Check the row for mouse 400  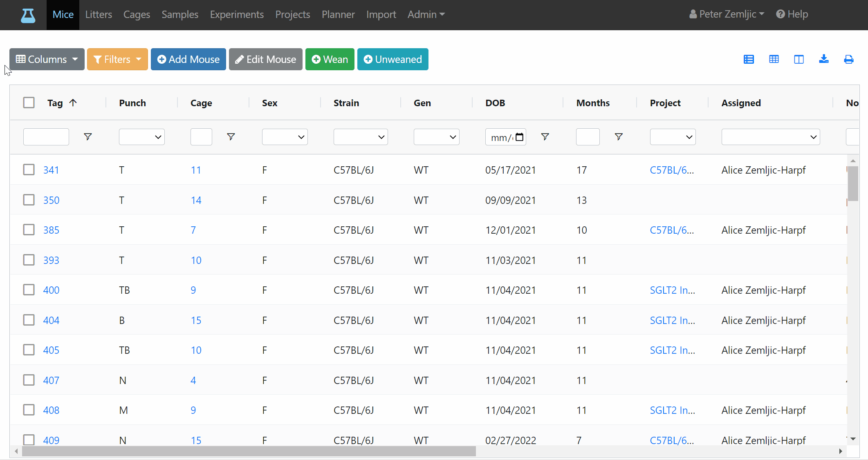[x=29, y=290]
